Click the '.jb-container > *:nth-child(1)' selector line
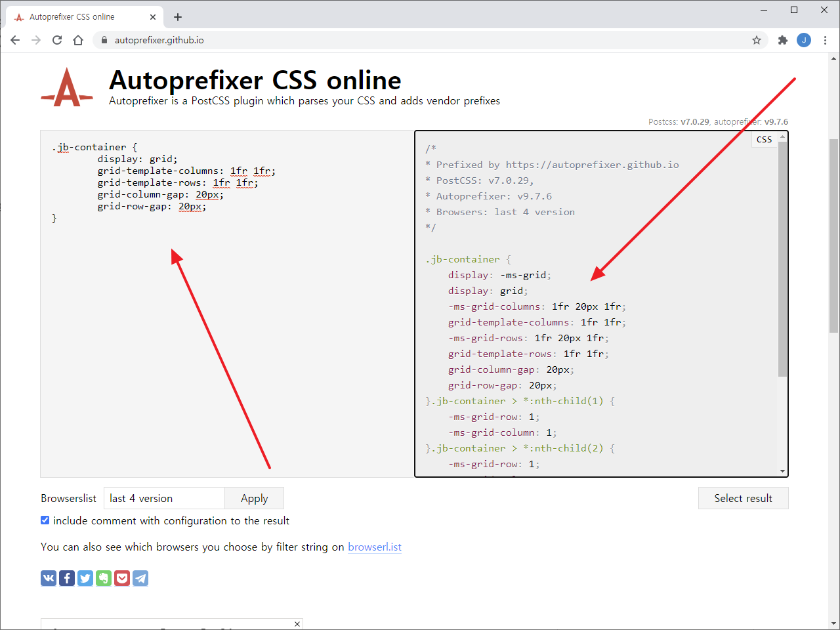 click(x=520, y=401)
